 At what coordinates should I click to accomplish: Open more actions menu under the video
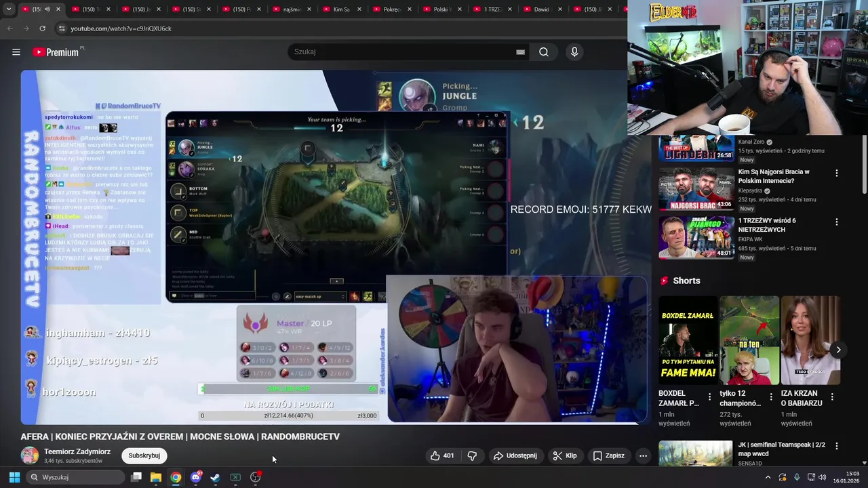click(x=643, y=455)
